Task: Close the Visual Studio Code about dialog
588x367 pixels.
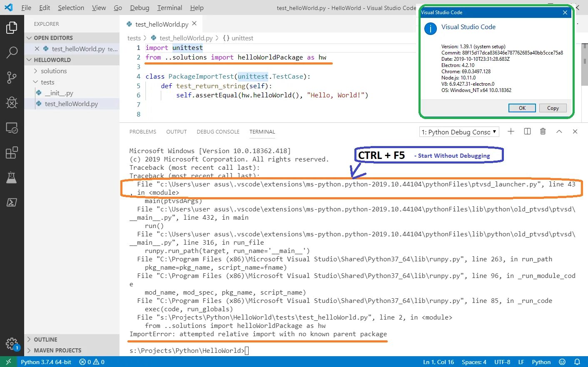Action: [565, 12]
